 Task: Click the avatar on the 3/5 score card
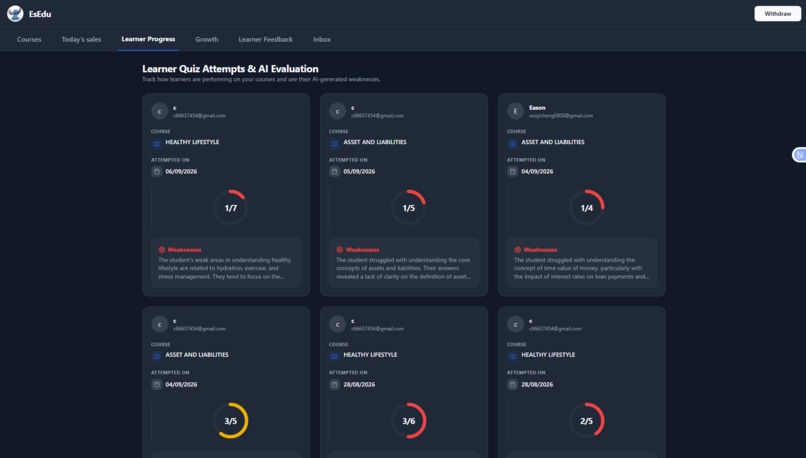click(159, 324)
